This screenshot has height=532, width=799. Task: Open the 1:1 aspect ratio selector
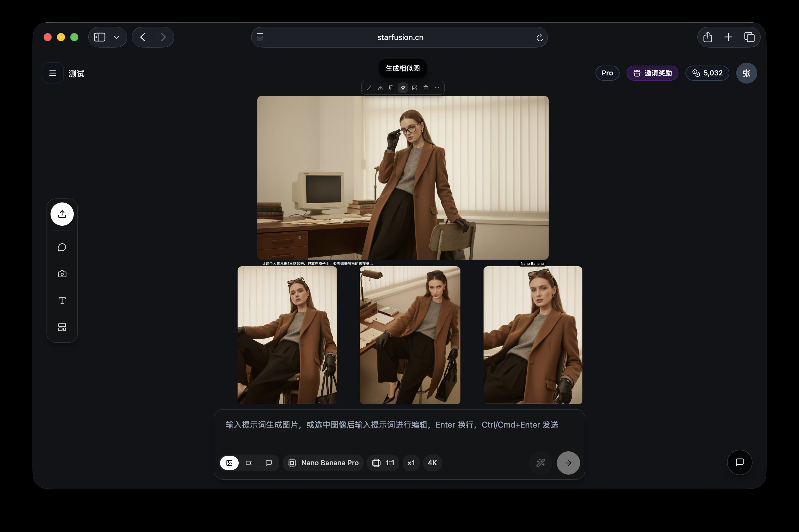tap(383, 463)
